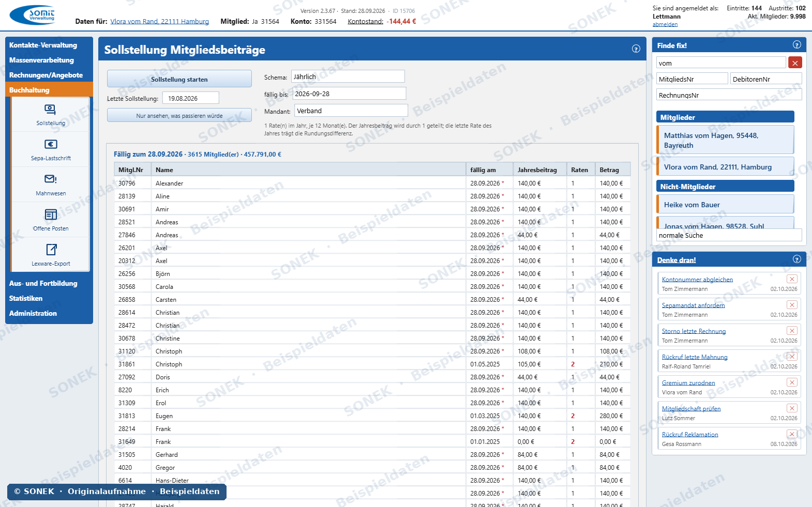The image size is (812, 507).
Task: Click in the fällig bis date field
Action: pos(349,94)
